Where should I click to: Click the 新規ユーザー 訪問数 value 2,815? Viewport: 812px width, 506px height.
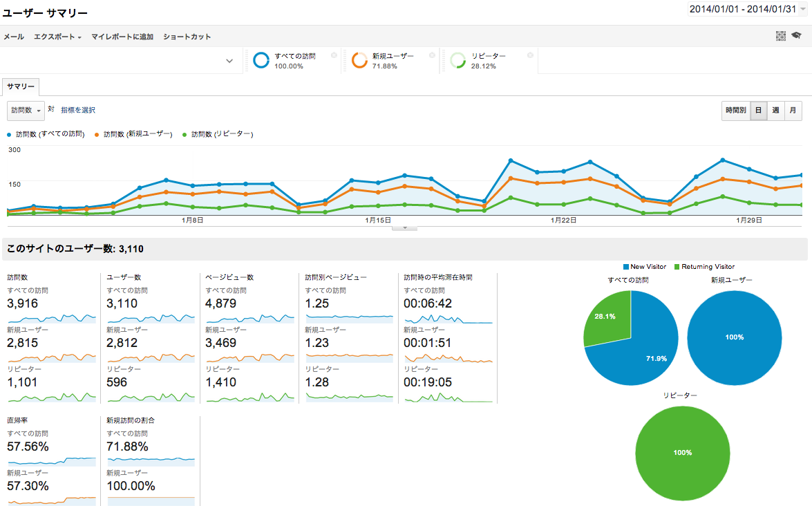(22, 343)
